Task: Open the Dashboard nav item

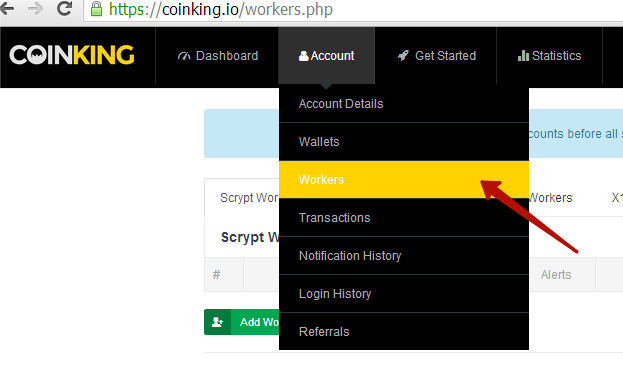Action: tap(218, 56)
